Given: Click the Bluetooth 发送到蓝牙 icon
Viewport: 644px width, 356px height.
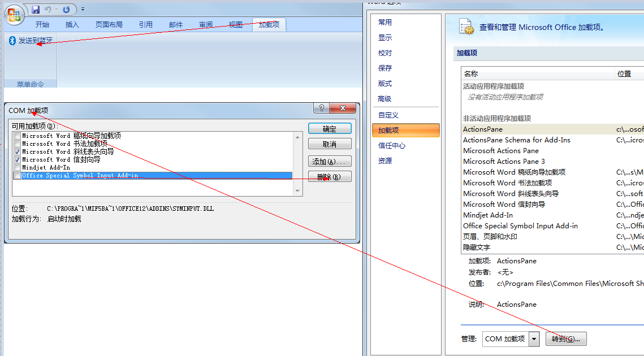Looking at the screenshot, I should tap(11, 41).
